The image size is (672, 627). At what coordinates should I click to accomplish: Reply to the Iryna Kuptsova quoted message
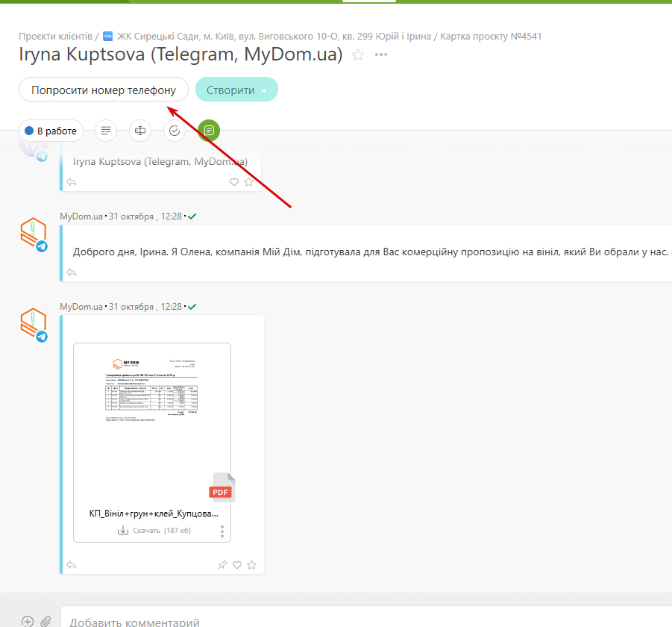click(72, 182)
